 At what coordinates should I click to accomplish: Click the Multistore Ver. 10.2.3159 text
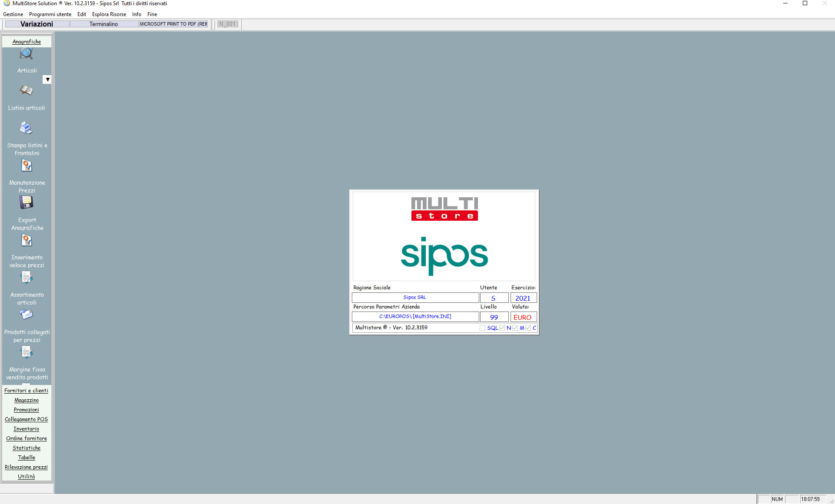coord(391,328)
